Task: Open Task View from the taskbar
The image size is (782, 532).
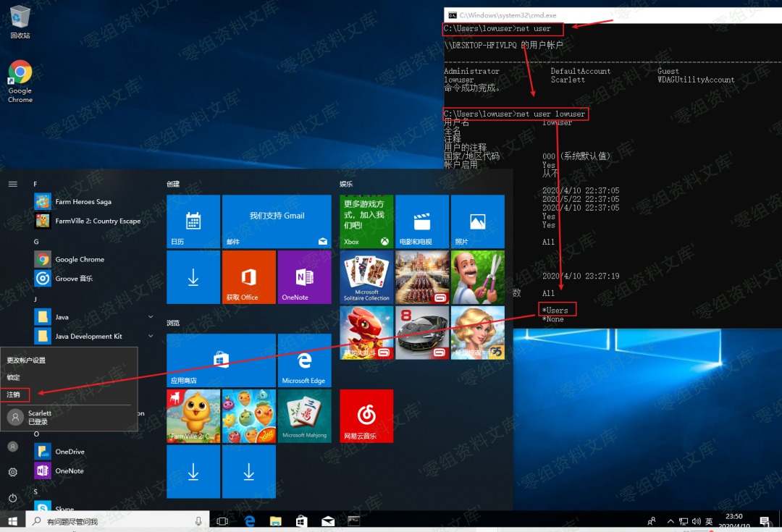Action: click(x=222, y=521)
